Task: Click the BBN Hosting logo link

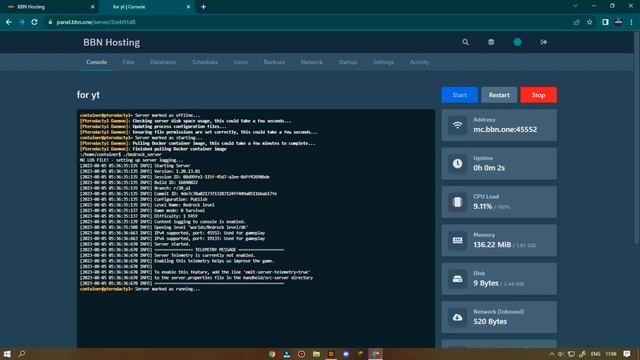Action: click(x=111, y=42)
